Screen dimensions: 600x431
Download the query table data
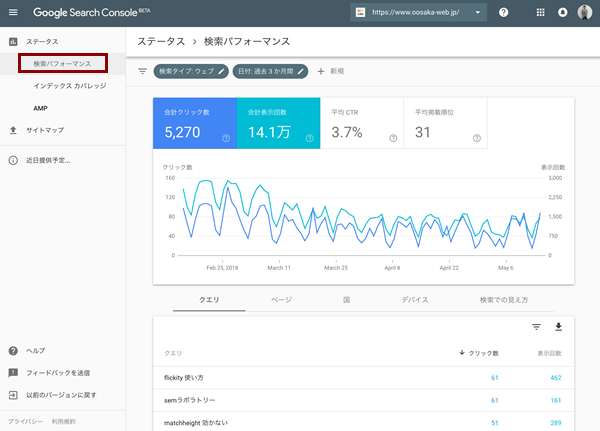559,327
